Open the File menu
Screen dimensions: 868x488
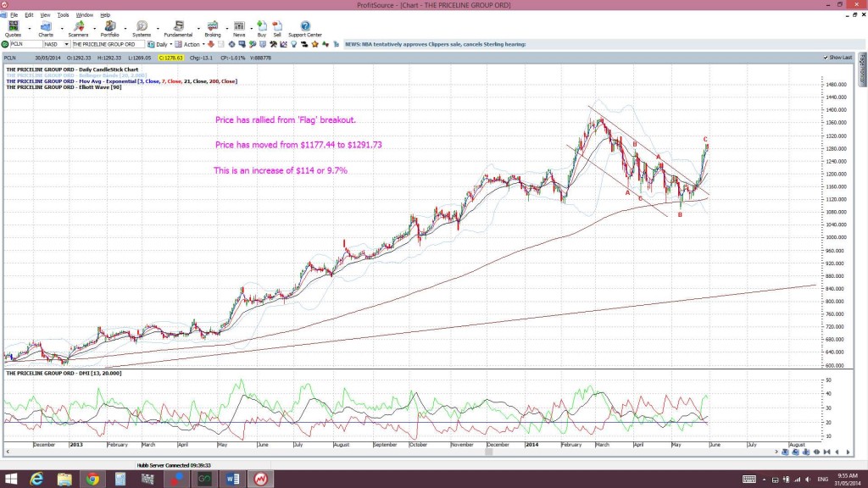(x=14, y=15)
